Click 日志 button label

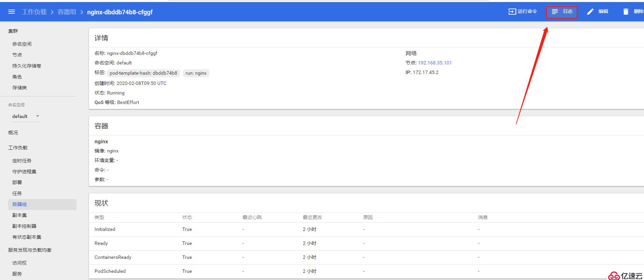568,12
